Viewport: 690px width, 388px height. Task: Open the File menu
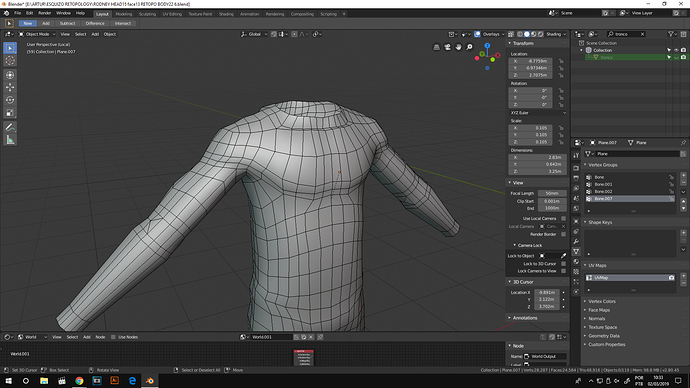[x=18, y=13]
